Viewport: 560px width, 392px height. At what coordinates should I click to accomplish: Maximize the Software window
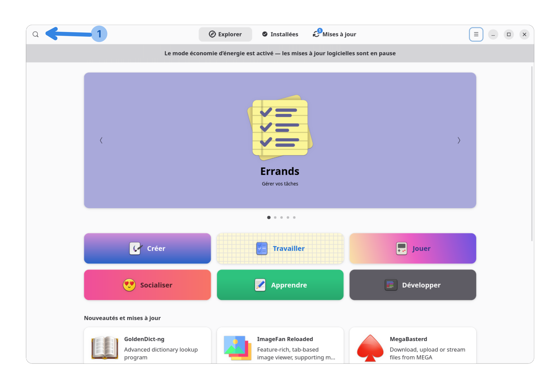click(509, 34)
